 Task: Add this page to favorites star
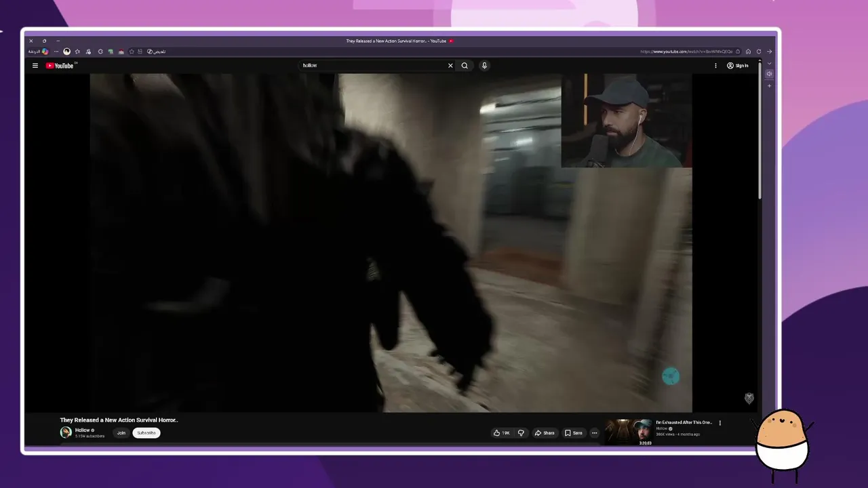coord(132,52)
